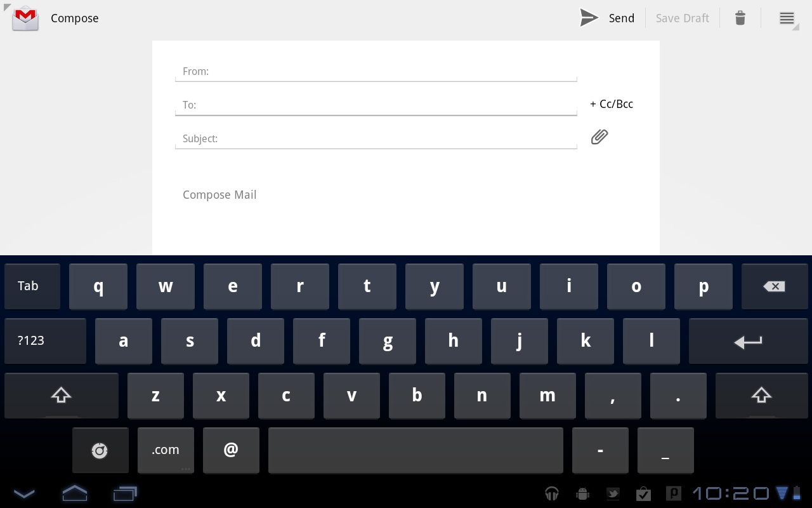The height and width of the screenshot is (508, 812).
Task: Tap the l key
Action: coord(652,341)
